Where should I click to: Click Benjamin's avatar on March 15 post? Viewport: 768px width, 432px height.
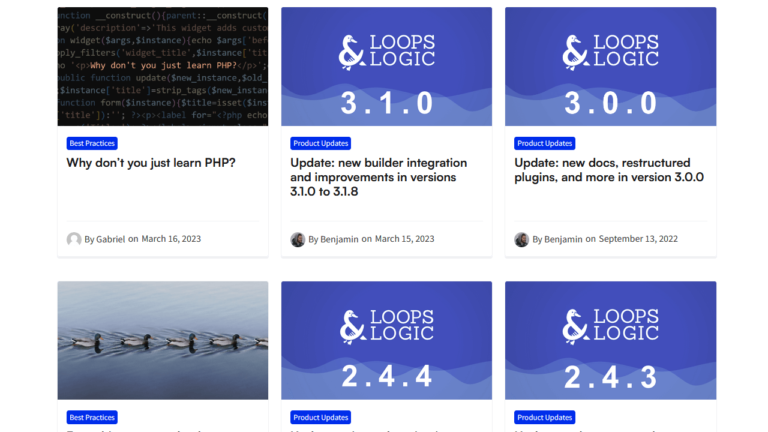(x=298, y=239)
